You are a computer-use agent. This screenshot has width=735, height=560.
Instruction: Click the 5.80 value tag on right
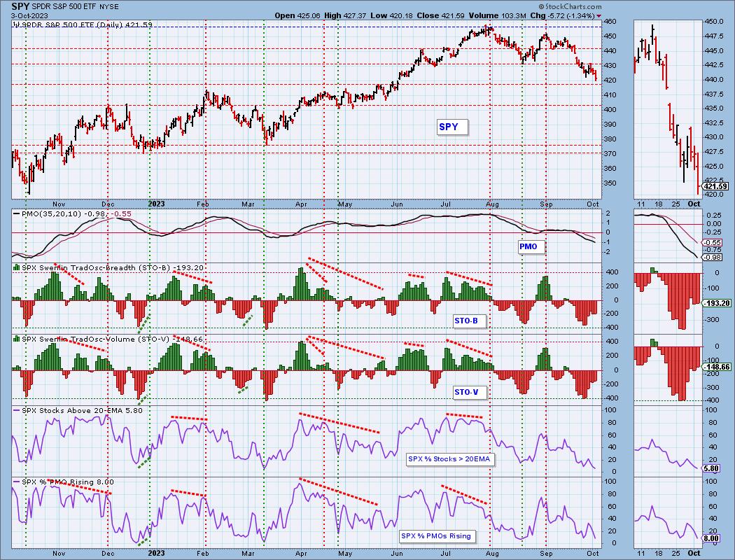coord(712,468)
